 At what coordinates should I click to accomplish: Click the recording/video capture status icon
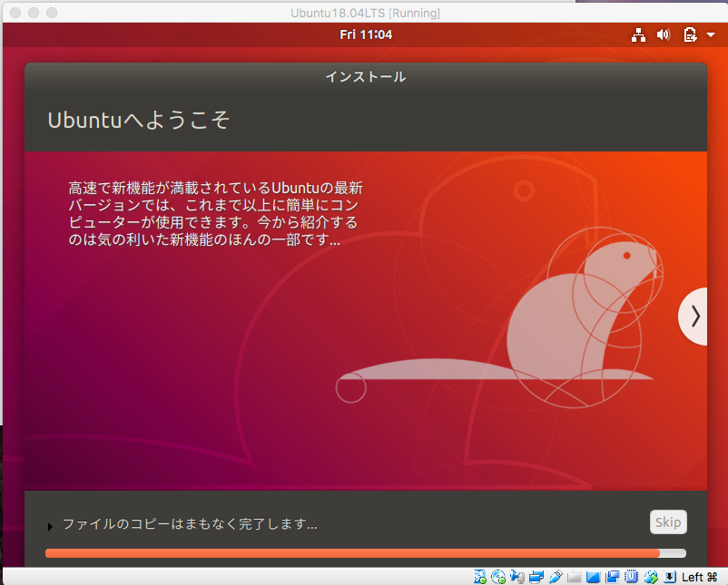613,577
